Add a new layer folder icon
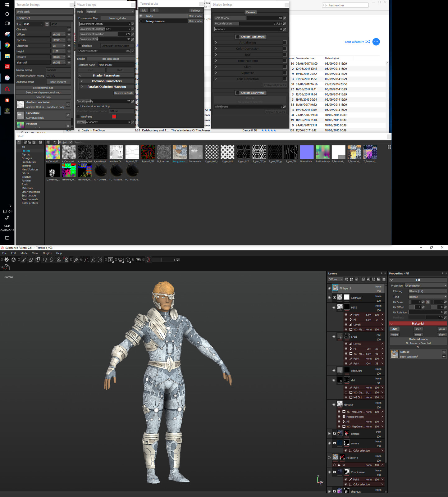The height and width of the screenshot is (497, 448). click(378, 279)
